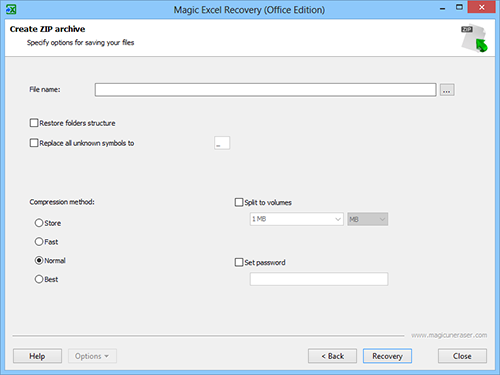Go to previous step with Back button

pyautogui.click(x=332, y=356)
